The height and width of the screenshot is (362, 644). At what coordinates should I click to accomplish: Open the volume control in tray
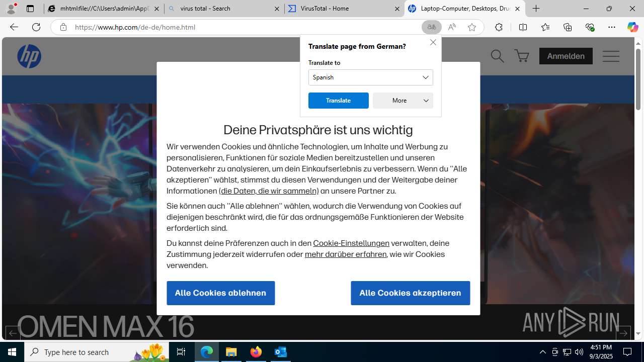[x=579, y=352]
